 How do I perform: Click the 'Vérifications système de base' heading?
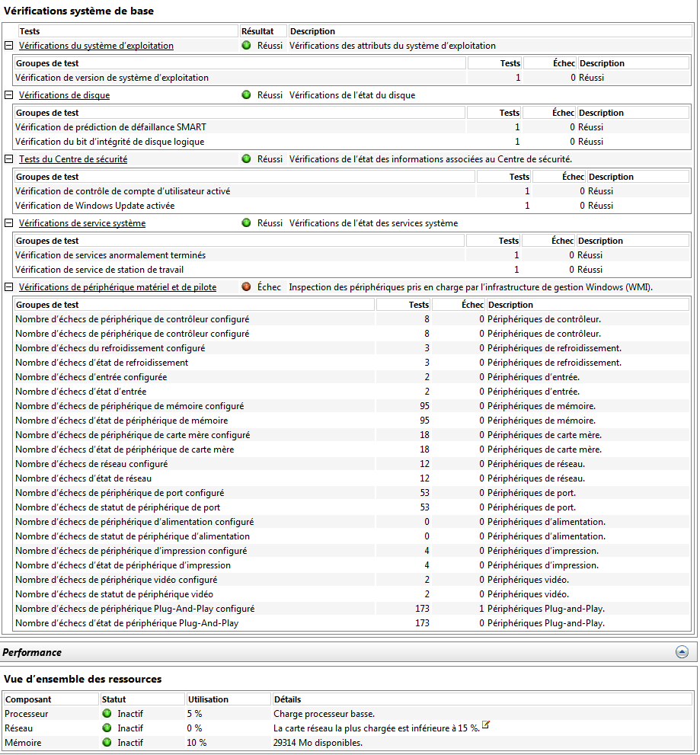(x=78, y=11)
